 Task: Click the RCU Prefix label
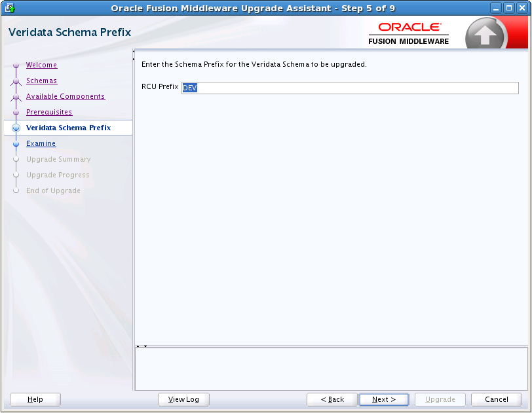160,87
